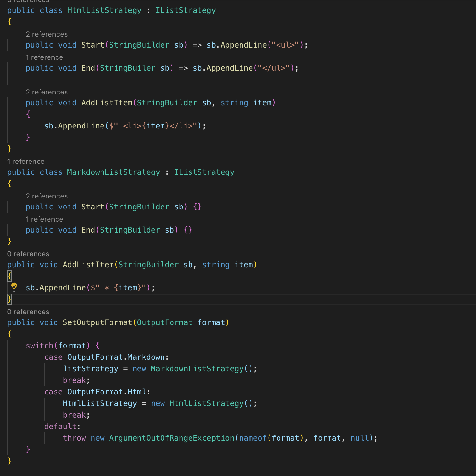Click IListStrategy after the HtmlListStrategy declaration
476x476 pixels.
point(186,10)
